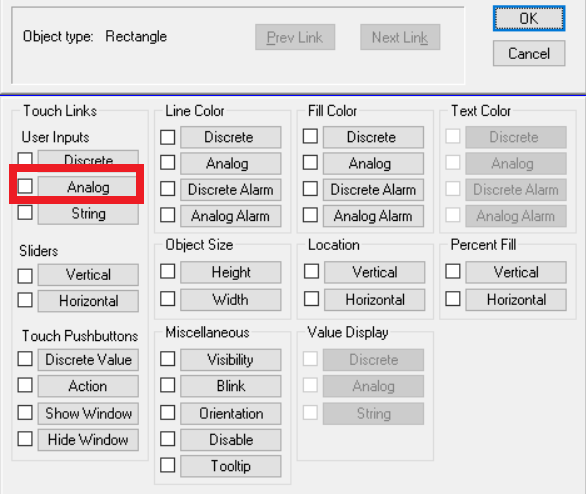Click the Show Window button
Viewport: 586px width, 494px height.
point(88,413)
